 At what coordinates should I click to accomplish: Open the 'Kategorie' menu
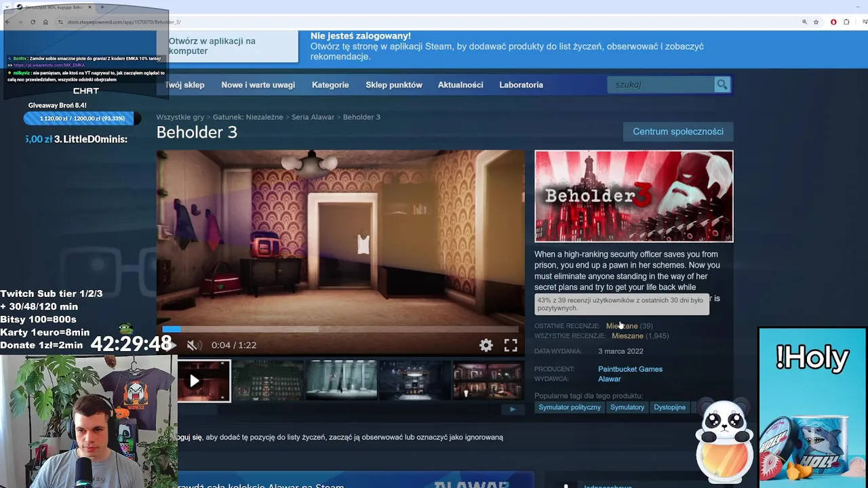coord(330,85)
